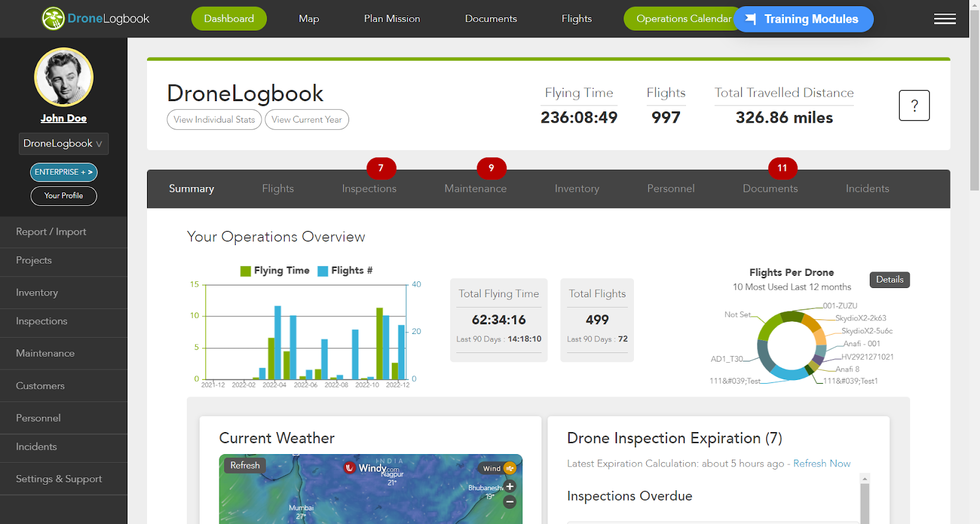Click the ENTERPRISE + > button
The height and width of the screenshot is (524, 980).
tap(64, 172)
